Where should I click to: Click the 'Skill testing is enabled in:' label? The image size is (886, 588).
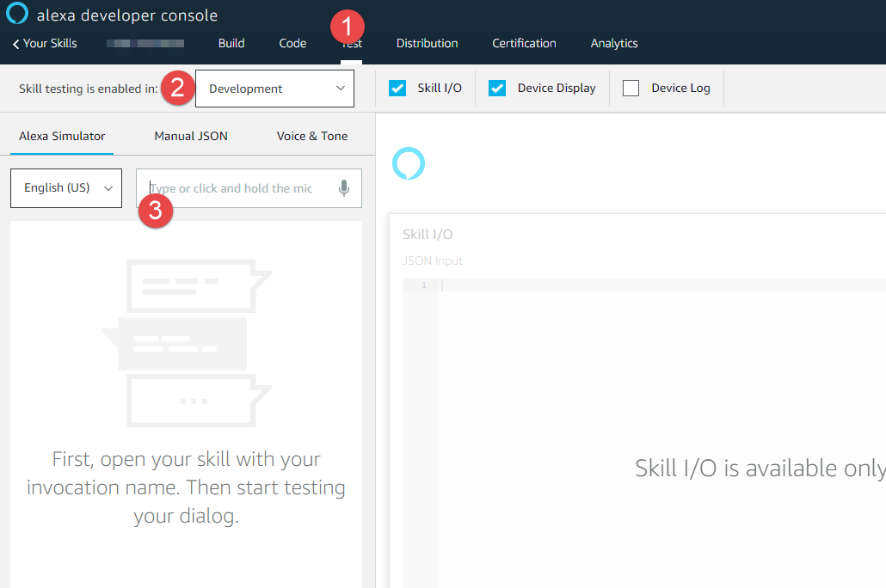point(88,89)
